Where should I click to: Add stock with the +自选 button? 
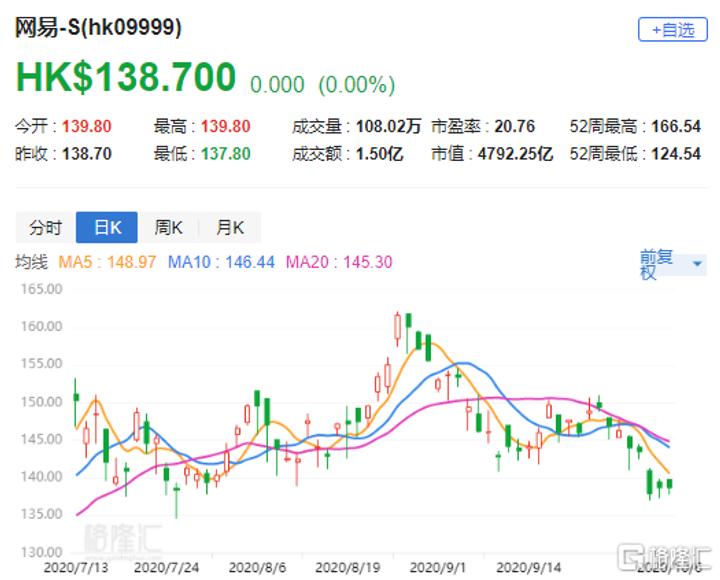point(673,30)
